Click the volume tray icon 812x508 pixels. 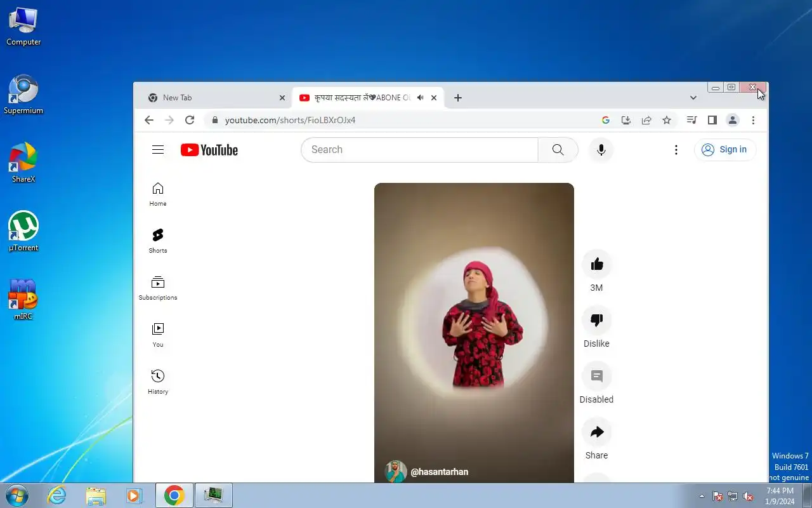pyautogui.click(x=749, y=496)
